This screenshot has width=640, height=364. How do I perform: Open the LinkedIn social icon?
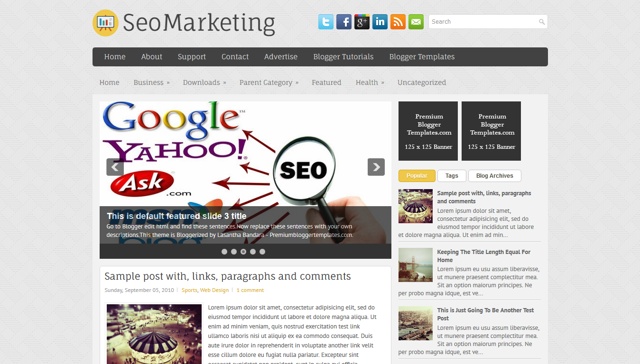(x=380, y=22)
